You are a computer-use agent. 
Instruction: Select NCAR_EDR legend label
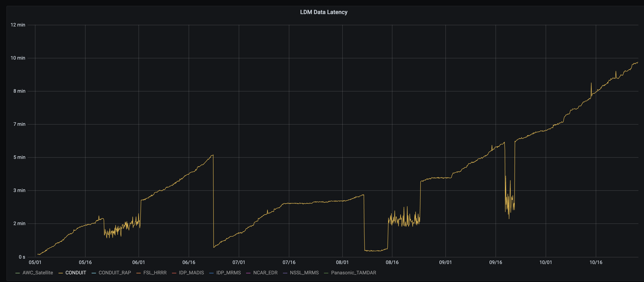tap(265, 273)
